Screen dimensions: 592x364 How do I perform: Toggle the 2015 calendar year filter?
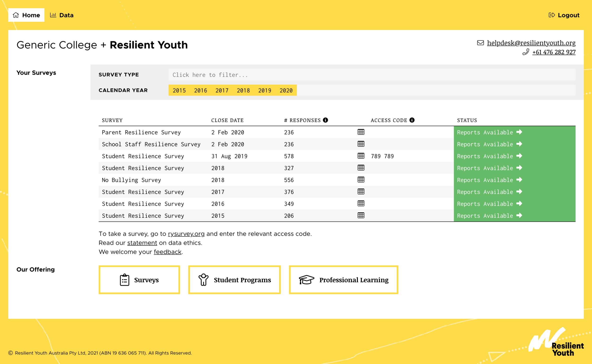pos(179,90)
